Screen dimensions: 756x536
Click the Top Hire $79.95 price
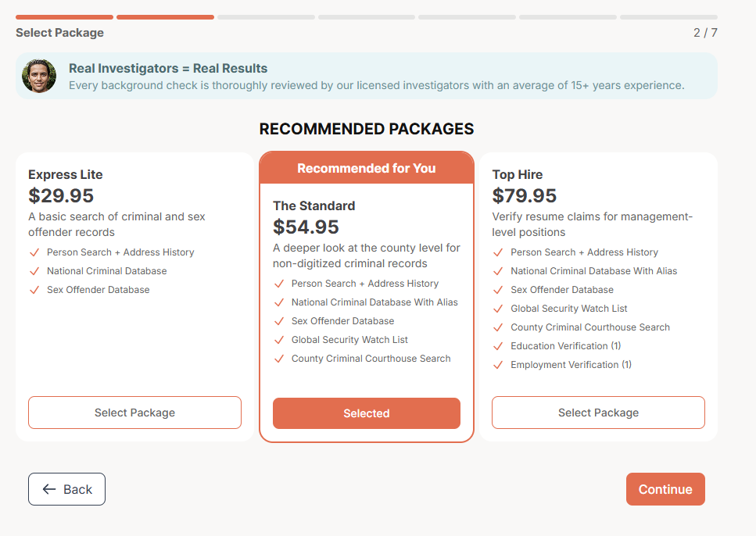524,195
